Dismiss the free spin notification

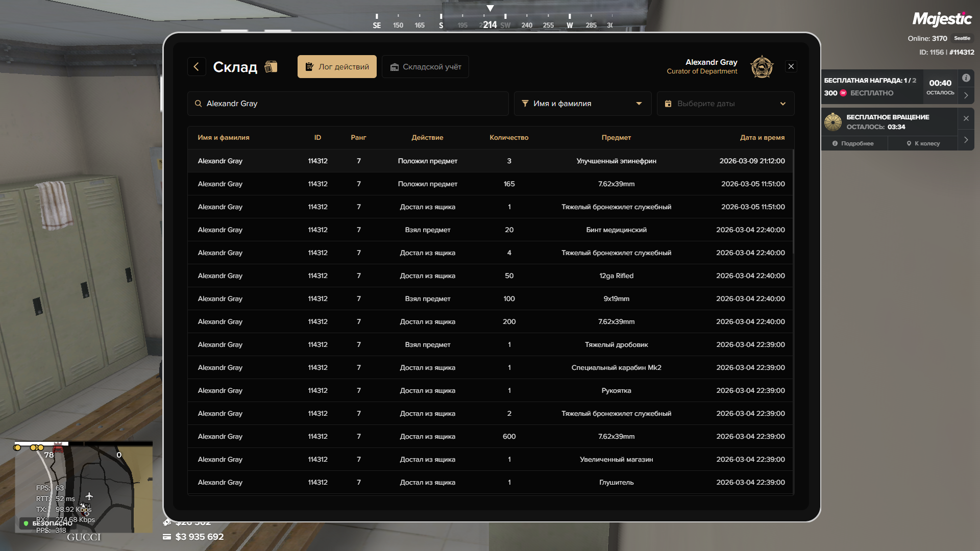[x=966, y=118]
